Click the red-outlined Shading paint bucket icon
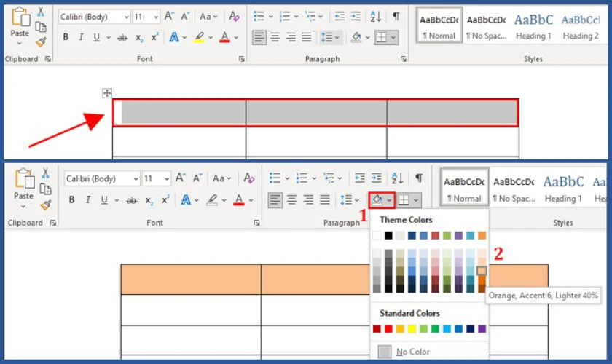This screenshot has width=612, height=364. (x=377, y=200)
